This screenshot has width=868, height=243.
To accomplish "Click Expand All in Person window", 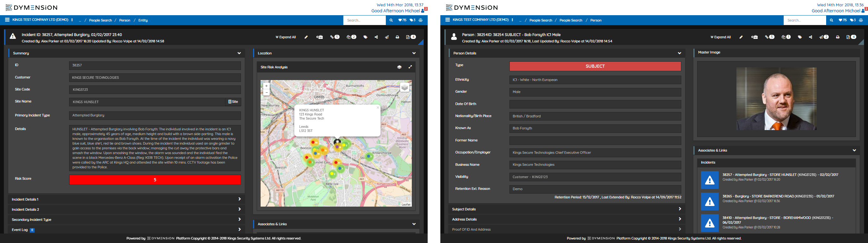I will pyautogui.click(x=721, y=37).
